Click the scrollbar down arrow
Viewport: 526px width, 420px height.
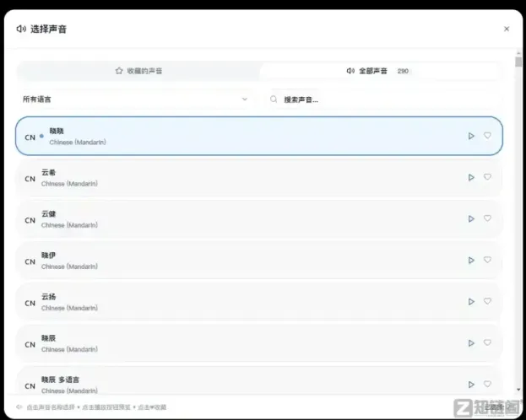coord(518,390)
